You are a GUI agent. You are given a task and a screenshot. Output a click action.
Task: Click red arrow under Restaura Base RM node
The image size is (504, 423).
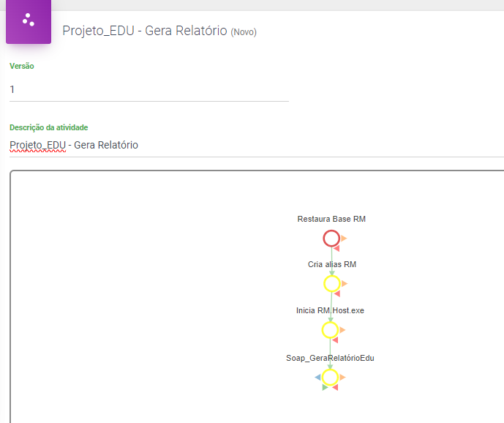(x=336, y=249)
